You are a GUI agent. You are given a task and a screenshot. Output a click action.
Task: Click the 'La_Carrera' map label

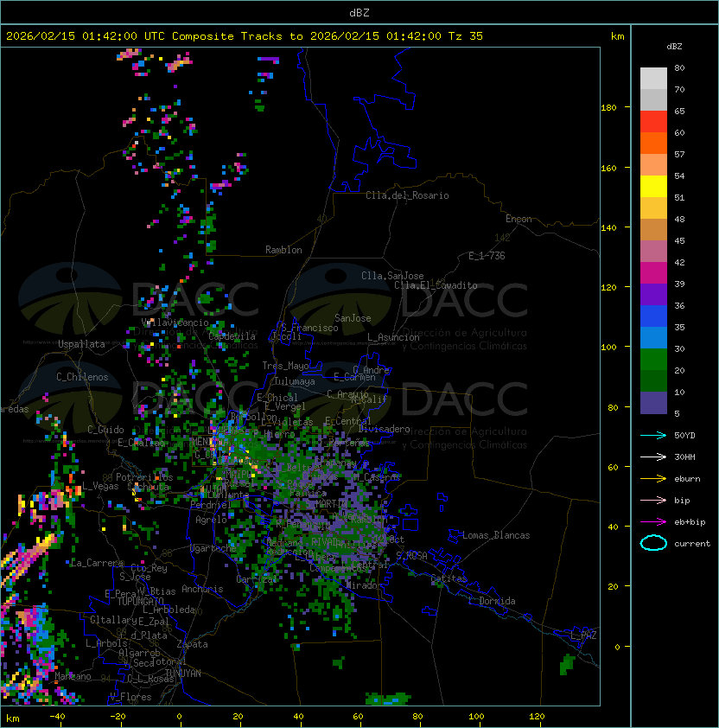97,563
